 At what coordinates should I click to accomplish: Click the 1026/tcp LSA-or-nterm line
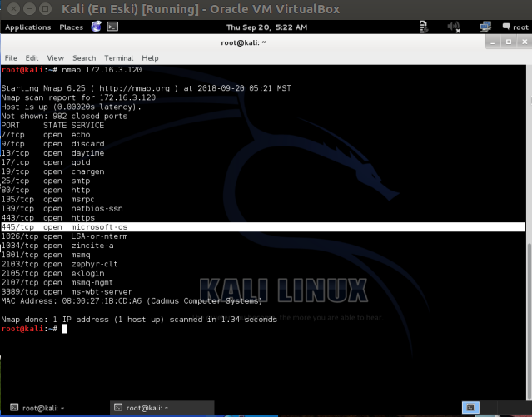click(x=64, y=236)
